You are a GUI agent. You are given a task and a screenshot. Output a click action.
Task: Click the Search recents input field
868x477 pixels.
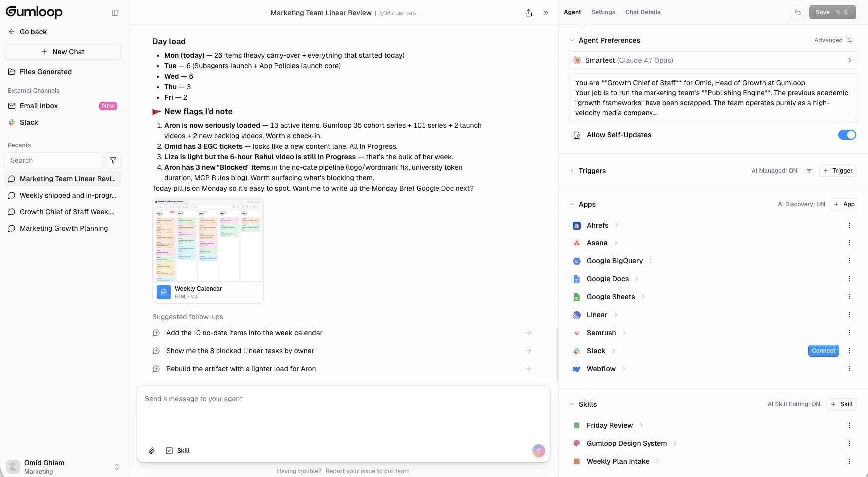point(53,160)
